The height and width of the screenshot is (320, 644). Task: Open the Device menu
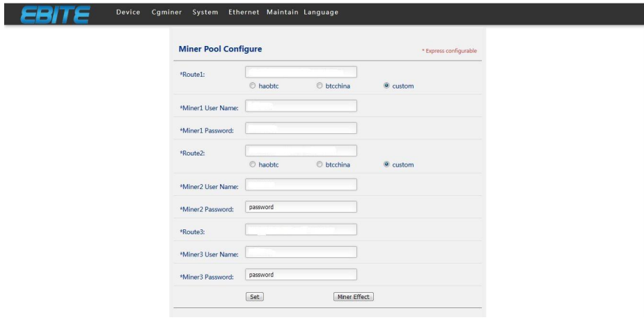129,13
